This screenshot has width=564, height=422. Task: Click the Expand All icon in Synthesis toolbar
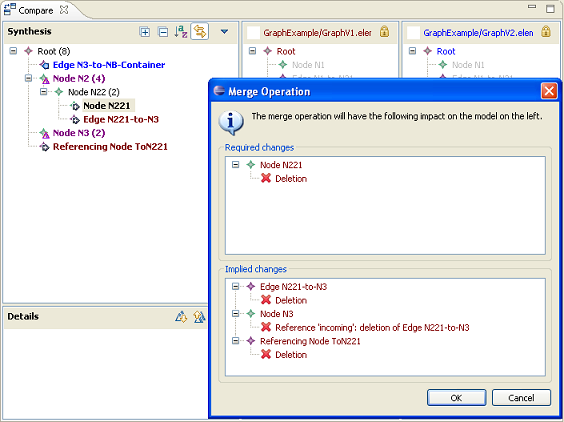[x=145, y=32]
